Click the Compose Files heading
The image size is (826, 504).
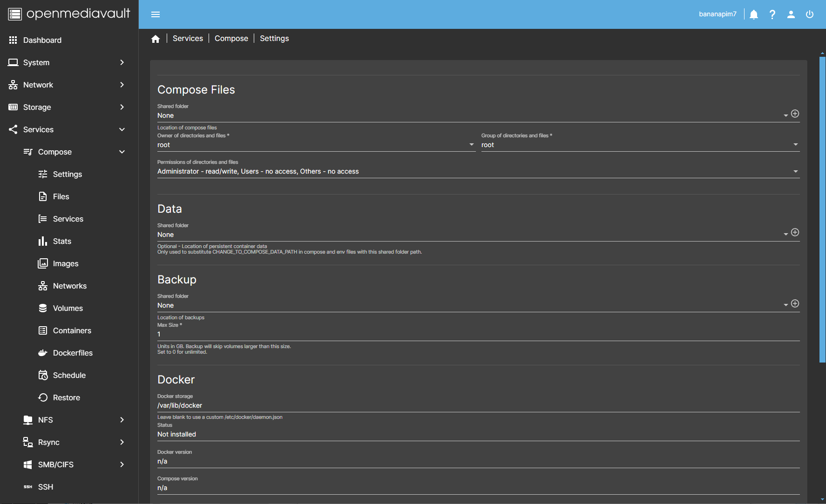[x=196, y=90]
